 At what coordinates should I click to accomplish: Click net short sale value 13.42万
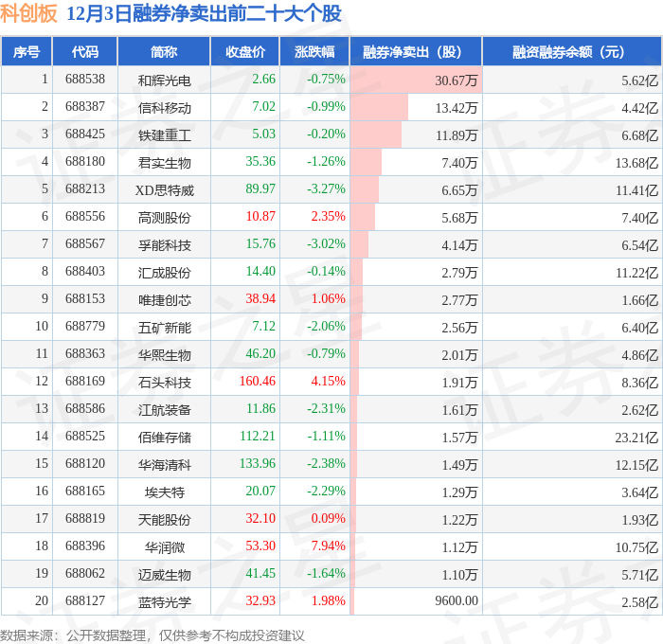point(457,108)
